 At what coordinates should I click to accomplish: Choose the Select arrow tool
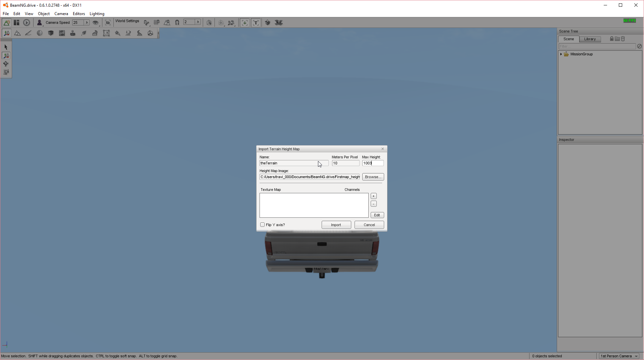(6, 47)
